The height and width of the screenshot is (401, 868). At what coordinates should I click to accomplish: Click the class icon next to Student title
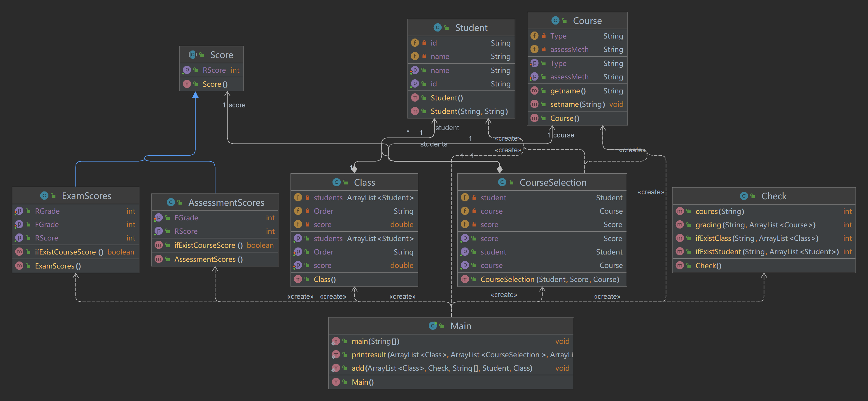437,28
